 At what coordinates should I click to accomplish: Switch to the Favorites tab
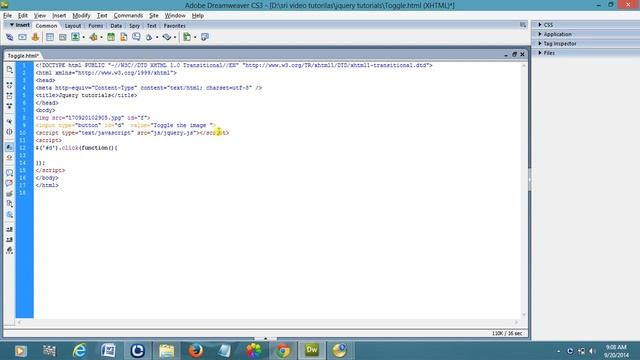[174, 26]
